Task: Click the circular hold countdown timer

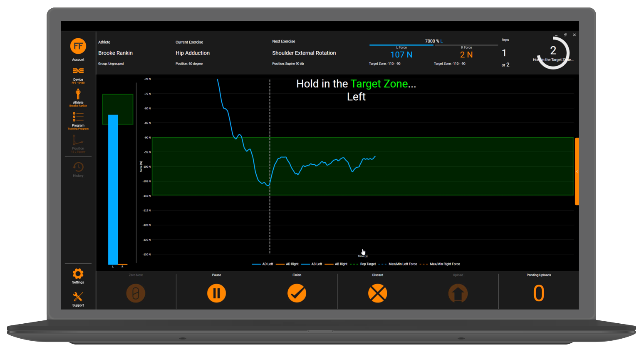Action: pyautogui.click(x=553, y=52)
